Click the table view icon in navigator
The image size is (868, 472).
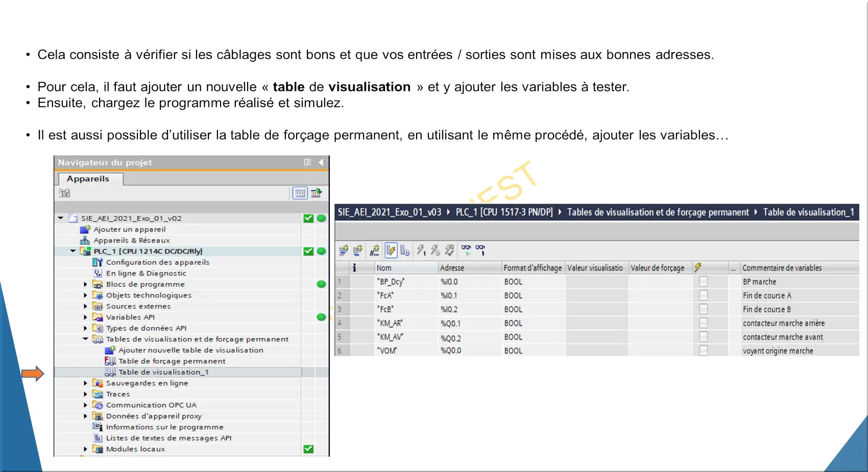[x=300, y=193]
